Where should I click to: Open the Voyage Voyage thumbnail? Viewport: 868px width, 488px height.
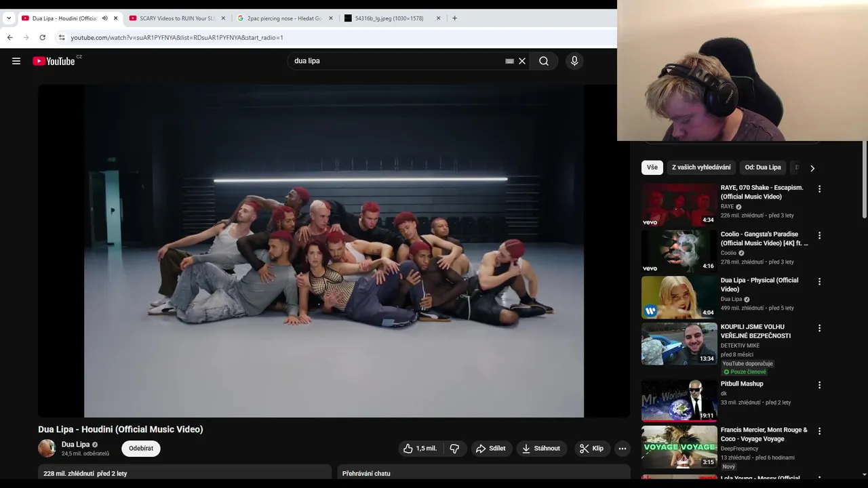679,447
